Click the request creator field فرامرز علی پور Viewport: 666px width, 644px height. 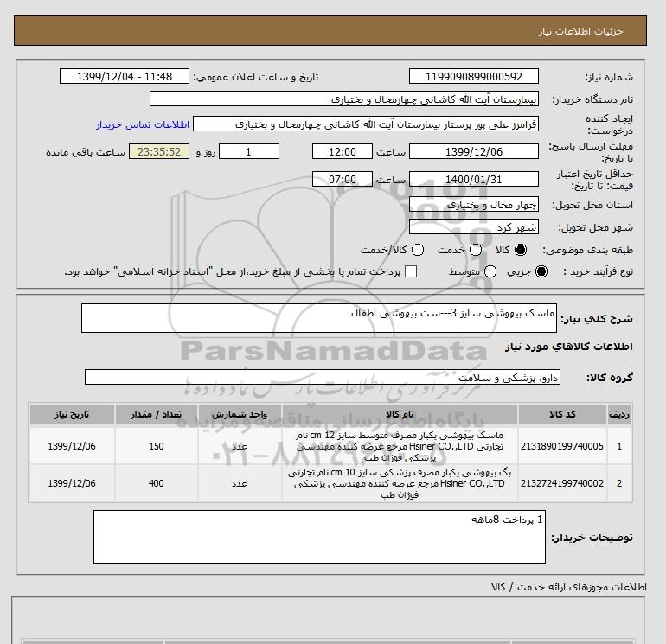[366, 124]
